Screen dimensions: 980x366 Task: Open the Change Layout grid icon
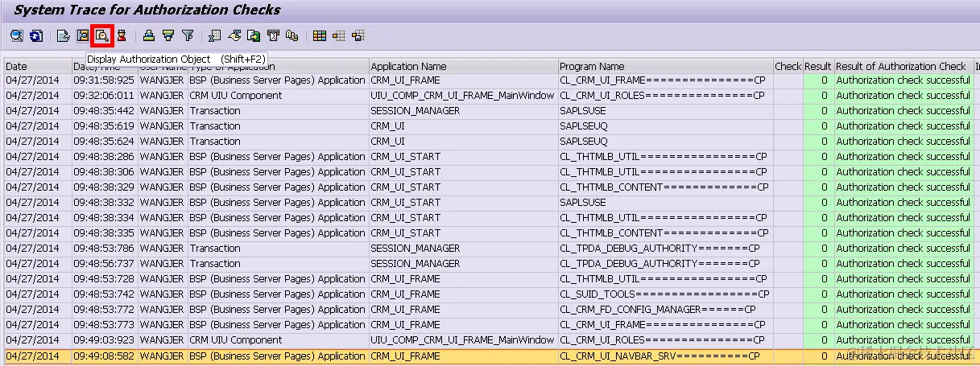(x=320, y=35)
